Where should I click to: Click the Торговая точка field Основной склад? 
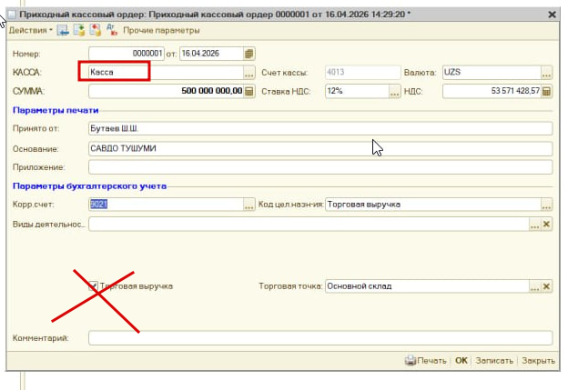tap(428, 286)
